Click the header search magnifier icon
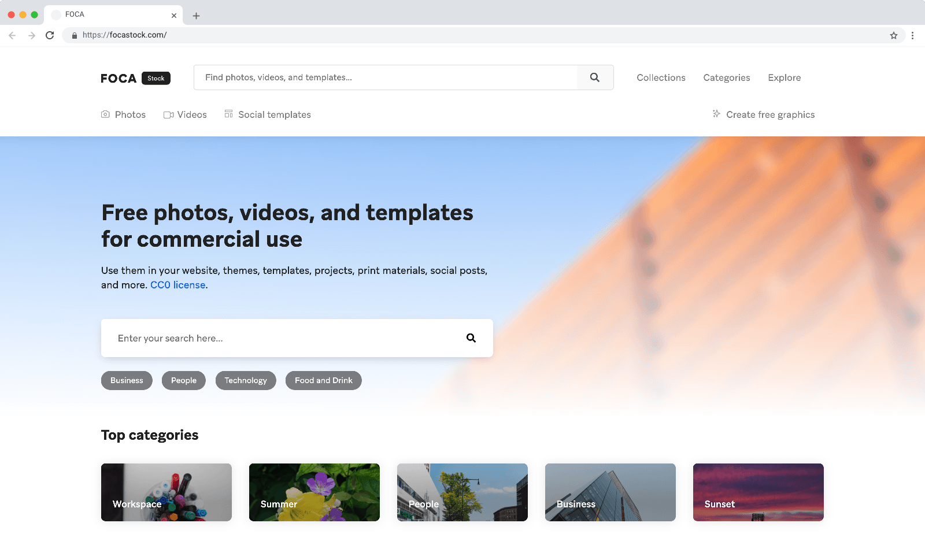 click(594, 77)
